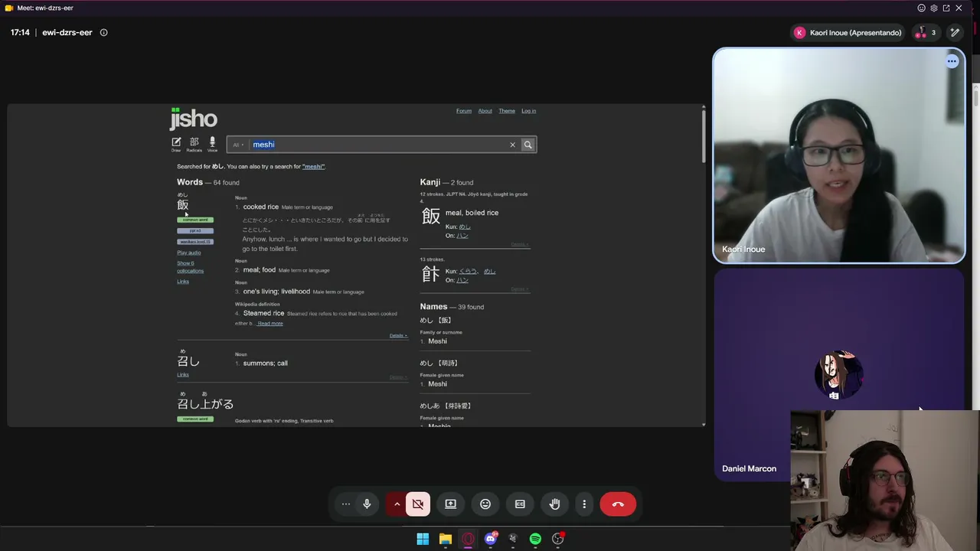980x551 pixels.
Task: Select Daniel Marcon's participant tile
Action: (x=838, y=374)
